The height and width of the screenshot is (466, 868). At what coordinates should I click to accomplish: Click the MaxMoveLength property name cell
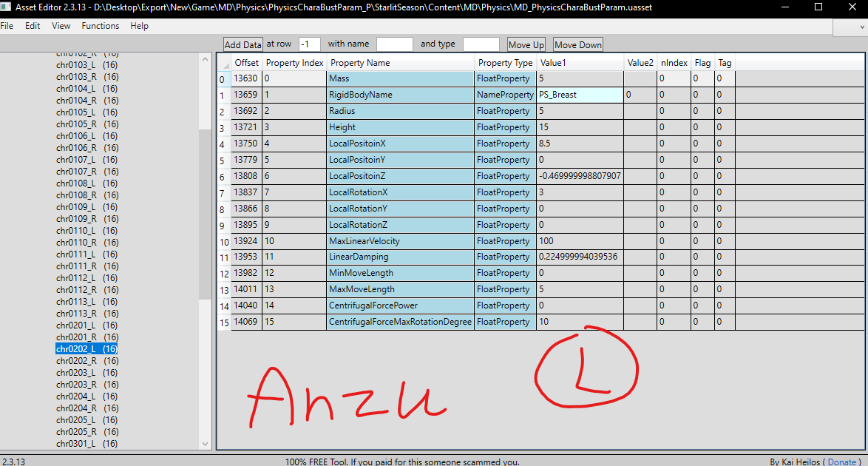coord(400,289)
